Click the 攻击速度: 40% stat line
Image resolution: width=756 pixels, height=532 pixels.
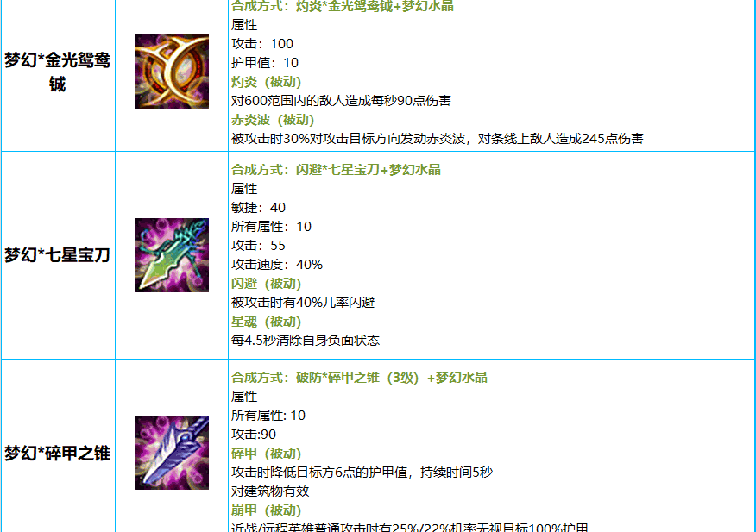point(277,265)
